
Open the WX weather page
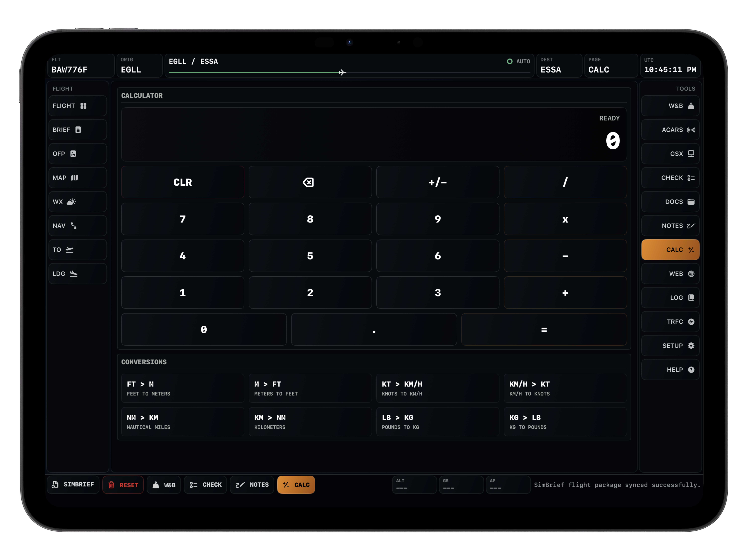[78, 201]
